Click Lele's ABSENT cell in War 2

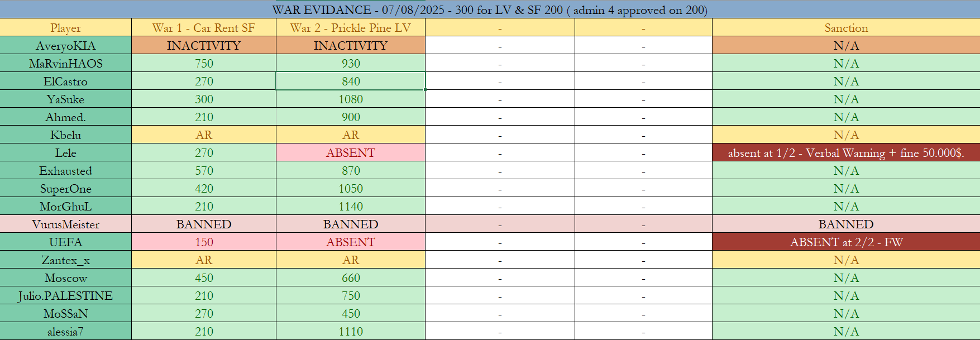(x=351, y=153)
